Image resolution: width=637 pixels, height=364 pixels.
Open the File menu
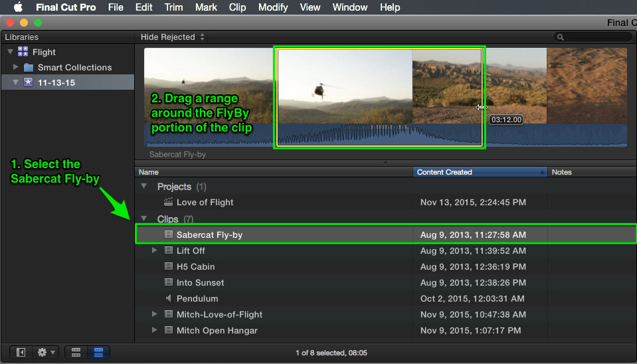point(116,7)
